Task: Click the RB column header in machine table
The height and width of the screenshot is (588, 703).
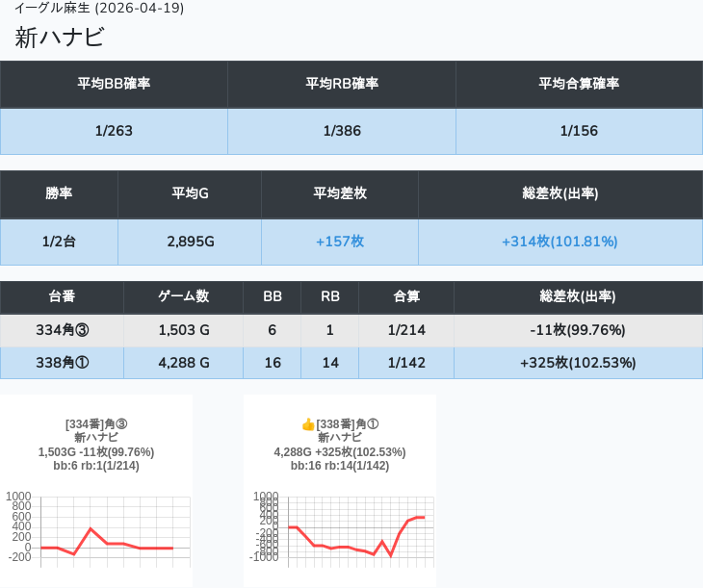Action: (330, 296)
